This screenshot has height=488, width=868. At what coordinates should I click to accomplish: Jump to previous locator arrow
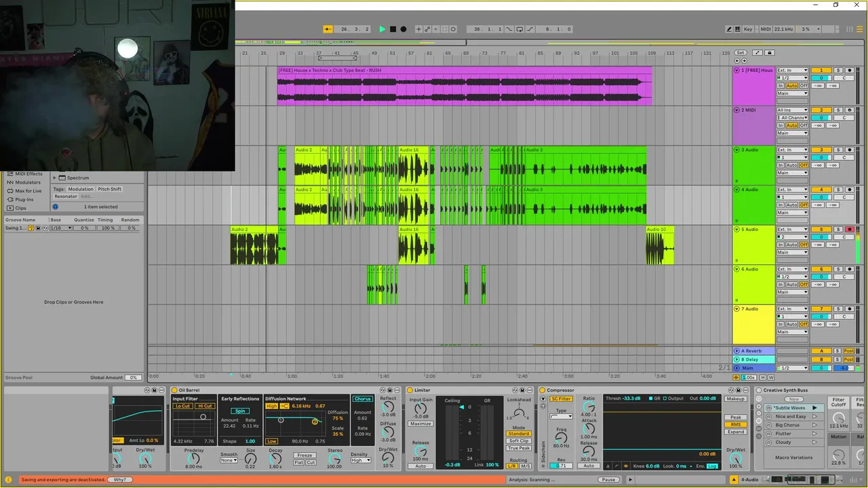[738, 60]
